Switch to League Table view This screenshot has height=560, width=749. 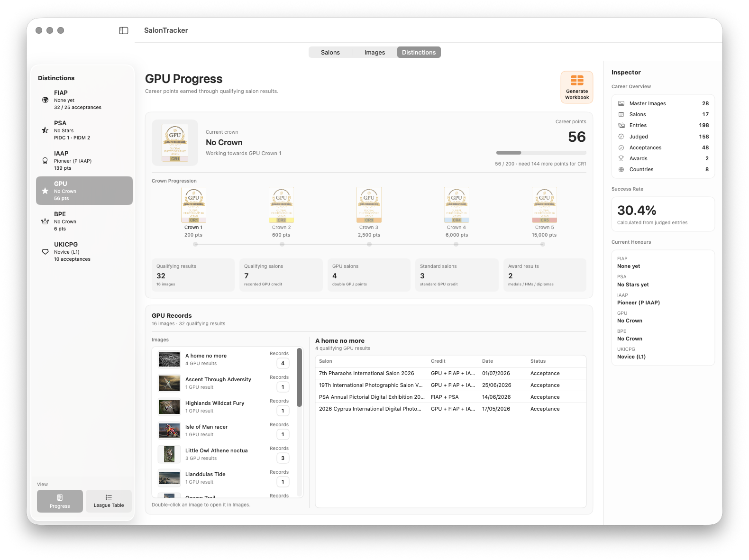point(109,501)
